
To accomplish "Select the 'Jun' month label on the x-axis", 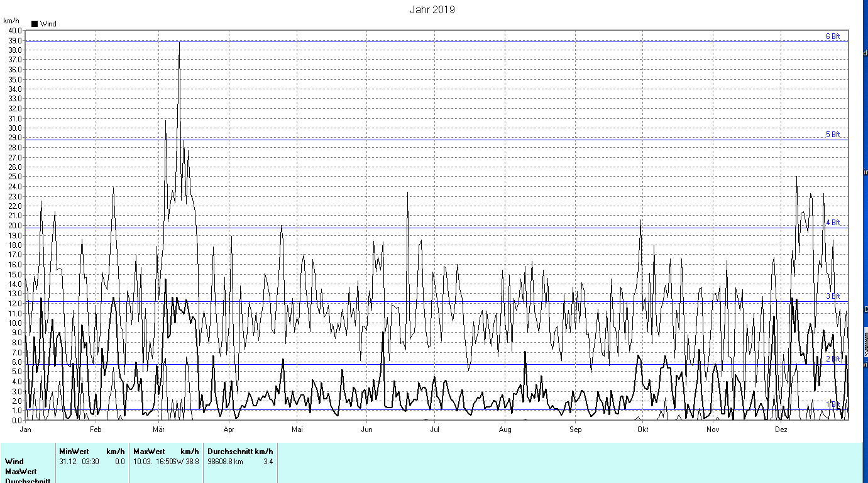I will coord(366,430).
